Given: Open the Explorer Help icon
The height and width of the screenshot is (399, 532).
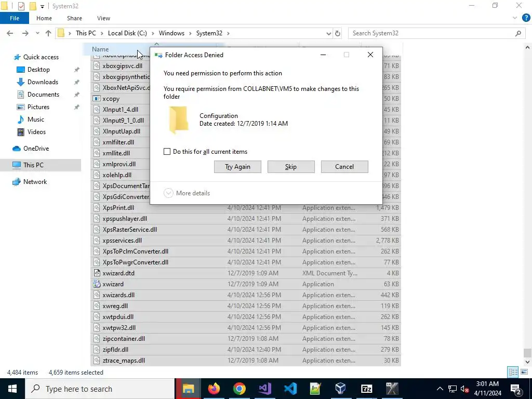Looking at the screenshot, I should (526, 18).
